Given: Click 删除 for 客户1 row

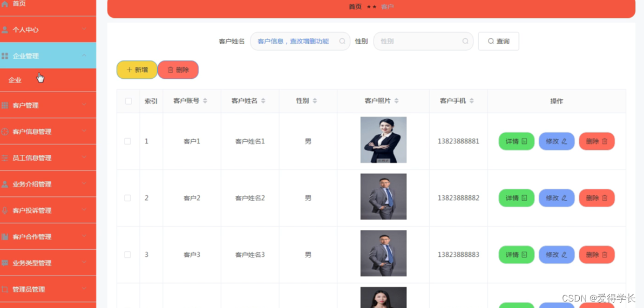Looking at the screenshot, I should pos(597,141).
